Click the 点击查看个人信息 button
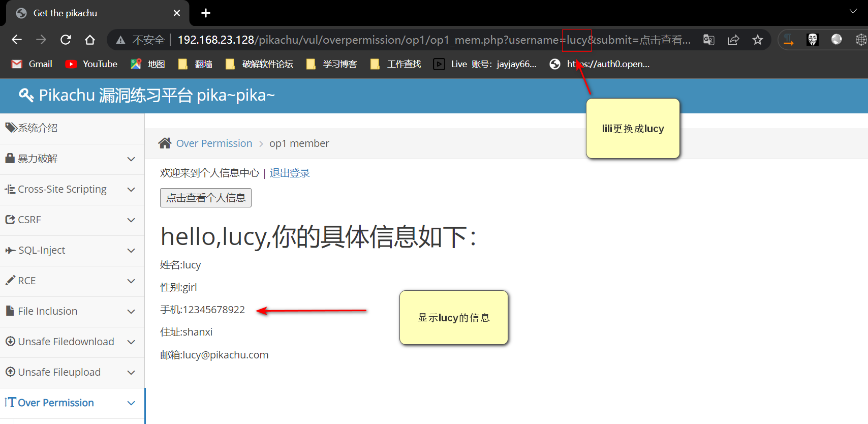 click(206, 198)
